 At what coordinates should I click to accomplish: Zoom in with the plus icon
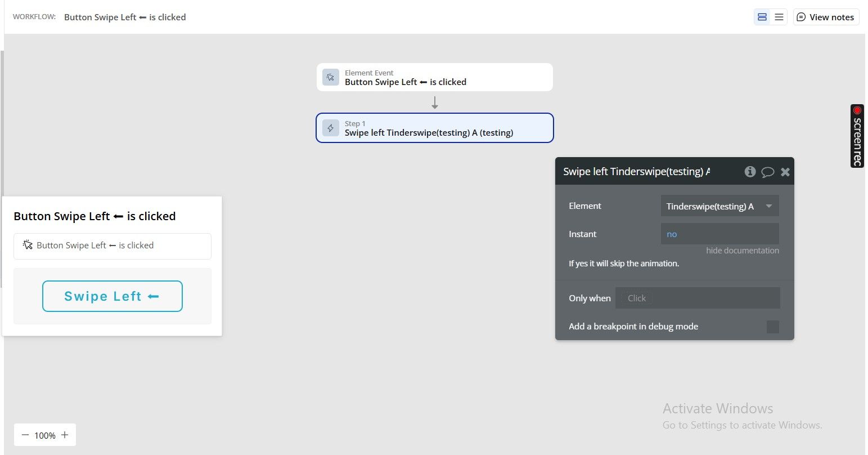[x=65, y=435]
